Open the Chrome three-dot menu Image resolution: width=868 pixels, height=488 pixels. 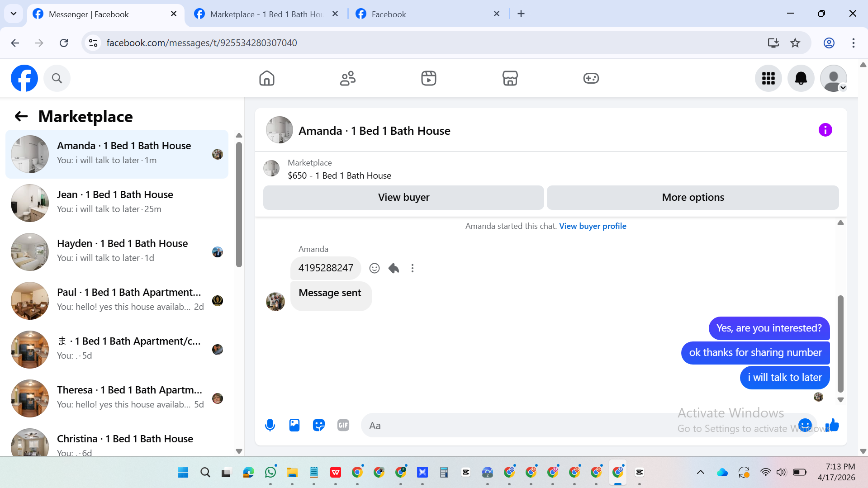pyautogui.click(x=854, y=43)
